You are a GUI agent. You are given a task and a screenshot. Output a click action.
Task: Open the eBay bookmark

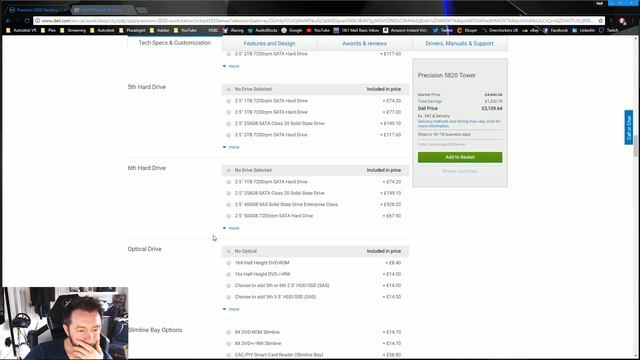[531, 30]
